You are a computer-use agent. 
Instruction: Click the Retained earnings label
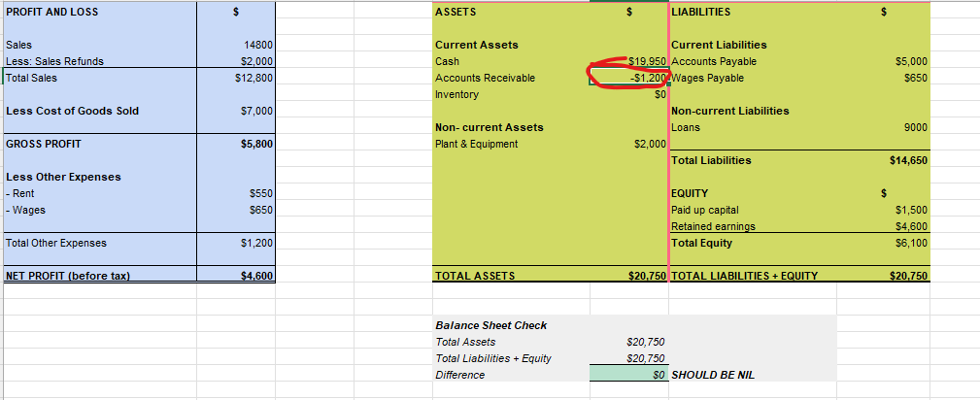[713, 226]
